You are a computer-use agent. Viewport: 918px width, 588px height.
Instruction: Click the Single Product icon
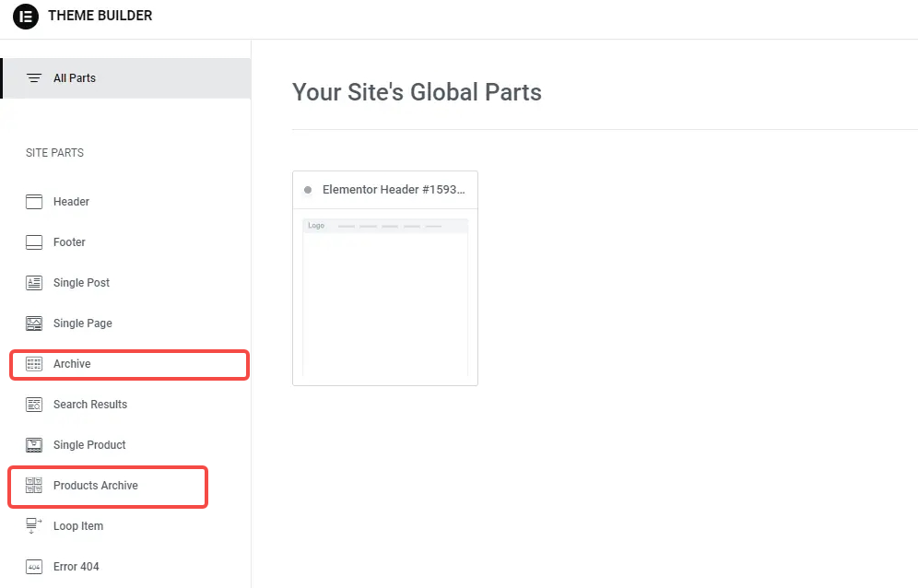tap(34, 445)
